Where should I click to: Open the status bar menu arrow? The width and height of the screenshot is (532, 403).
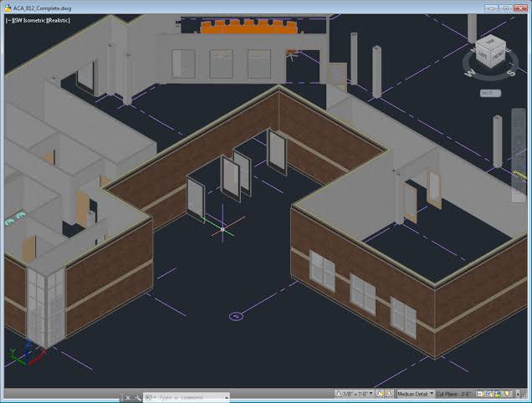[x=518, y=394]
